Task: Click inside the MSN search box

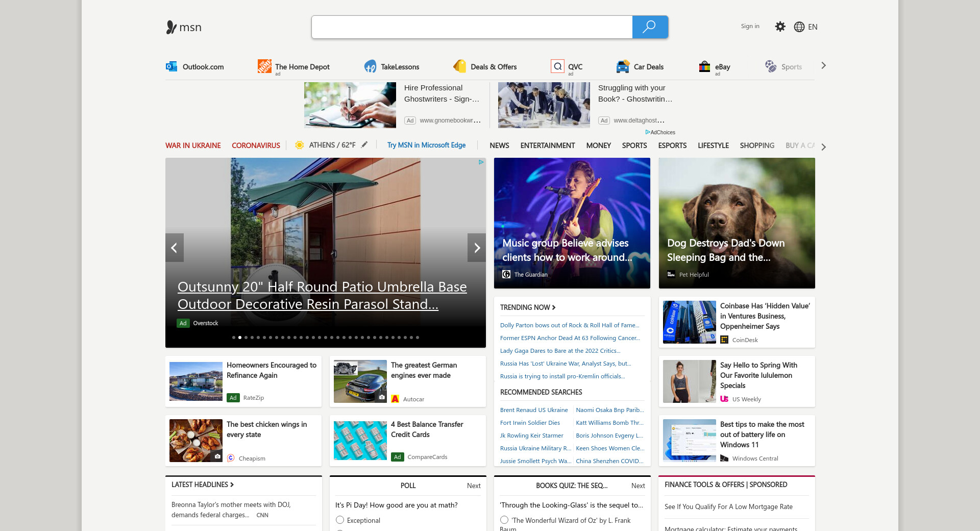Action: tap(472, 27)
